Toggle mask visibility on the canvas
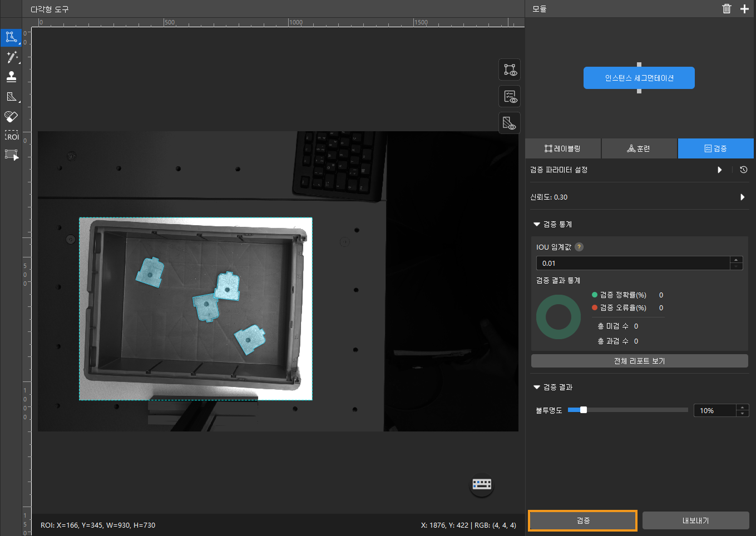Viewport: 756px width, 536px height. point(510,123)
